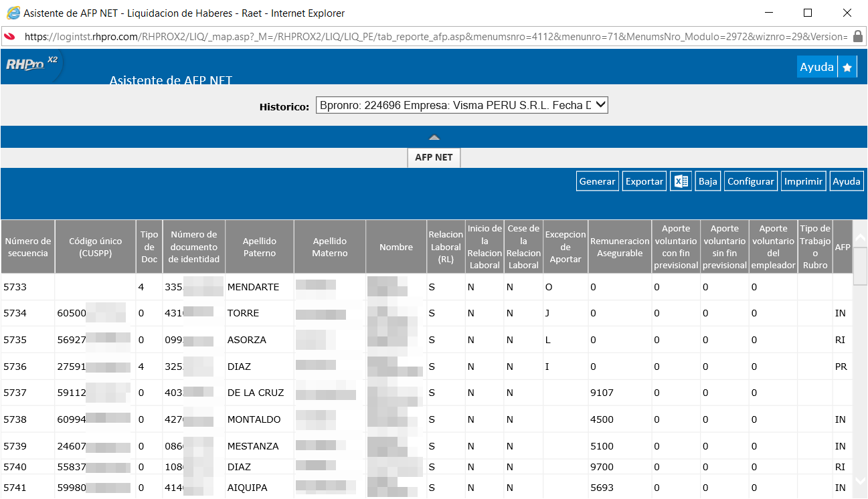
Task: Click Cese de la Relacion Laboral header
Action: point(524,247)
